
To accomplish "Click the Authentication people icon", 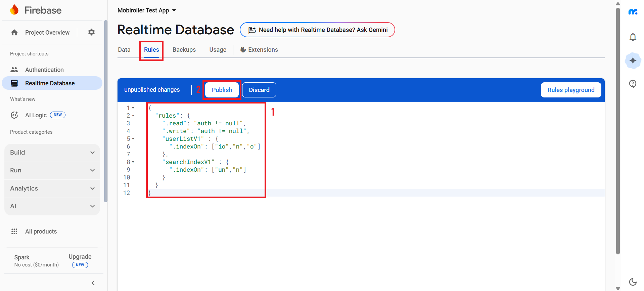I will (x=14, y=70).
